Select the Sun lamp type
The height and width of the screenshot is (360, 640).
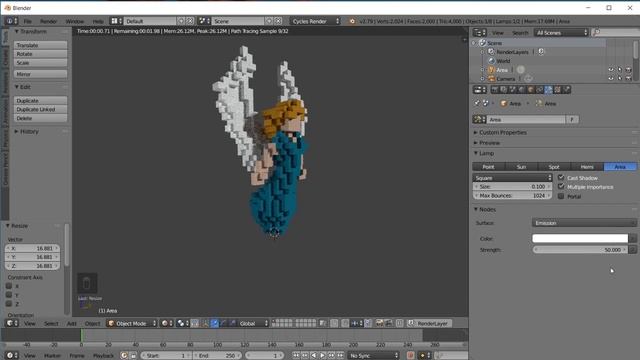coord(522,167)
